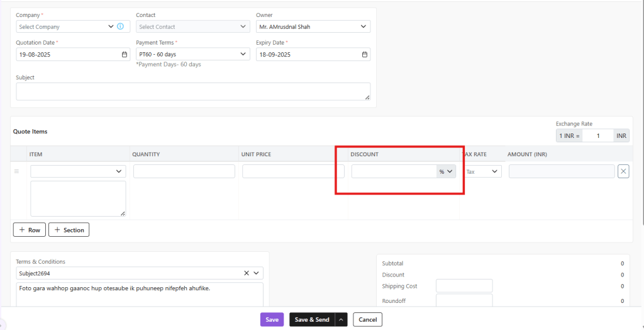
Task: Click the Quantity input field
Action: click(x=184, y=171)
